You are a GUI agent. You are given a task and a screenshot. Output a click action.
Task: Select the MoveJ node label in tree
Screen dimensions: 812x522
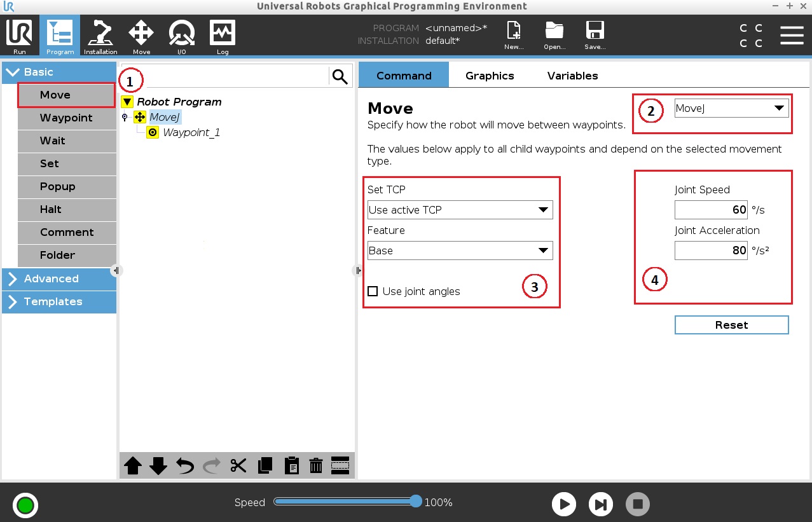coord(165,117)
